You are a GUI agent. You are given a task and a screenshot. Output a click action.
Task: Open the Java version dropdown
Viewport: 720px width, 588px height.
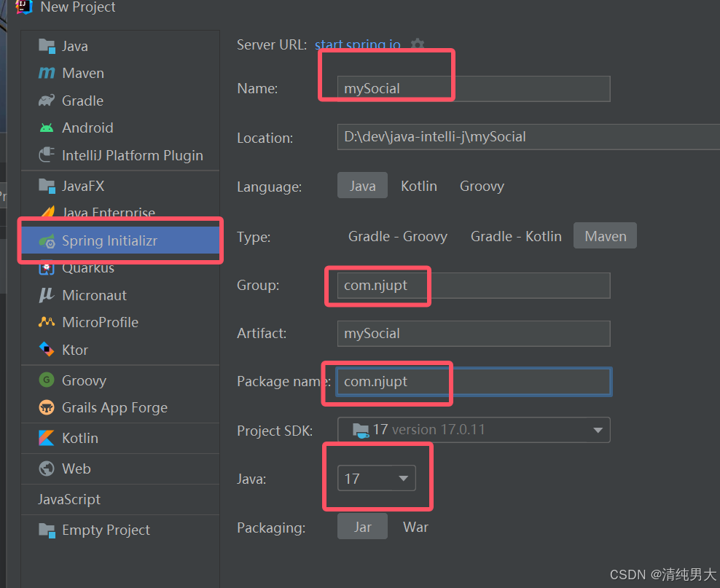click(x=377, y=478)
